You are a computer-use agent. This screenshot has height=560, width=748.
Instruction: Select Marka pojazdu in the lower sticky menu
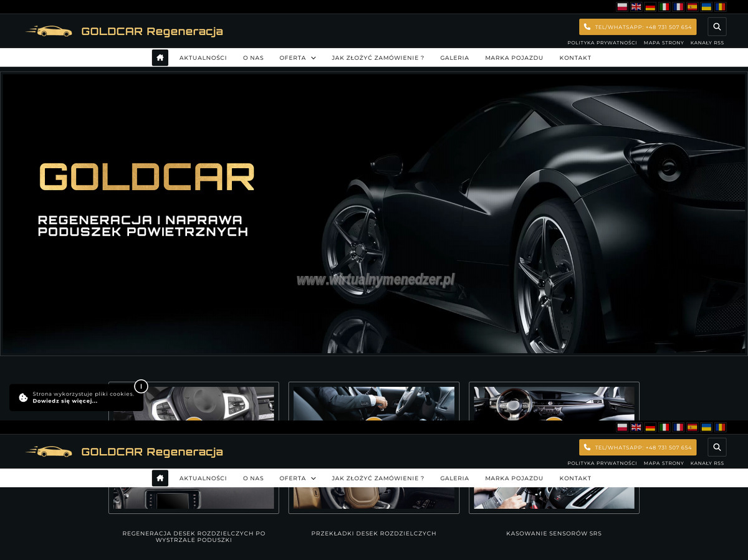tap(514, 478)
